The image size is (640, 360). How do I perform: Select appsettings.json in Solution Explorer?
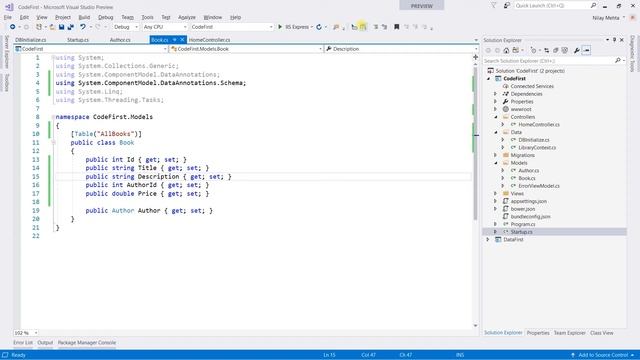(x=529, y=201)
